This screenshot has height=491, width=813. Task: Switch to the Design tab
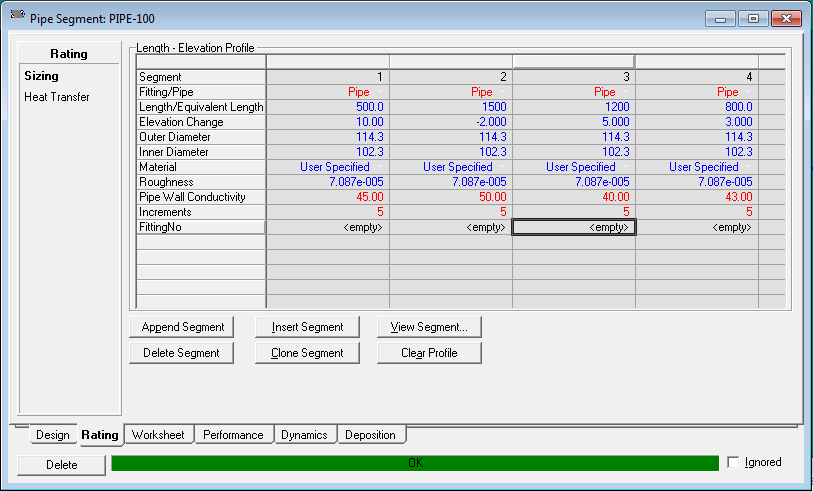click(x=52, y=435)
